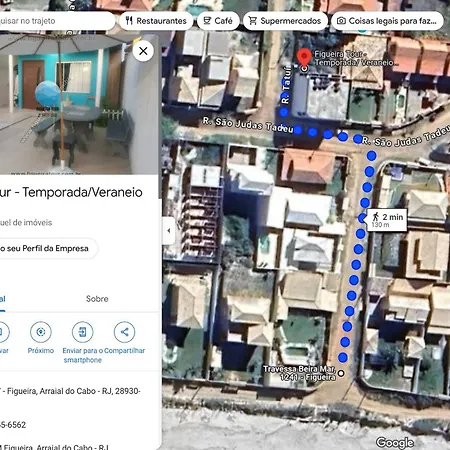Click the route start point circle
Screen dimensions: 450x450
point(341,373)
